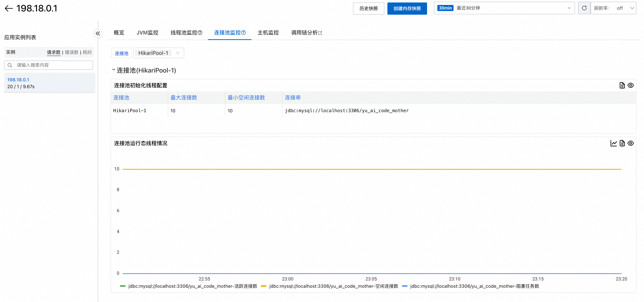The width and height of the screenshot is (644, 302).
Task: Switch to the JVM监控 tab
Action: (x=147, y=33)
